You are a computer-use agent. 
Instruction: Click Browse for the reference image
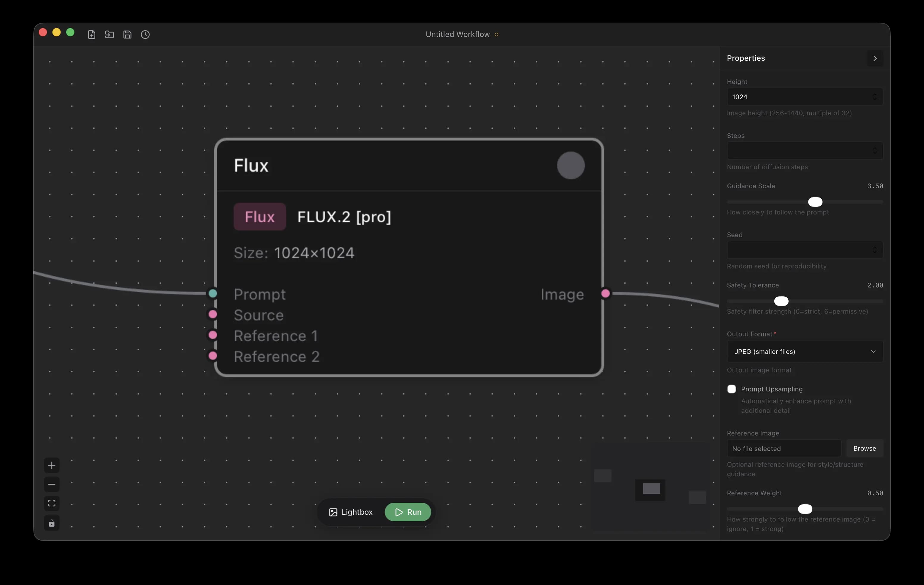(864, 448)
